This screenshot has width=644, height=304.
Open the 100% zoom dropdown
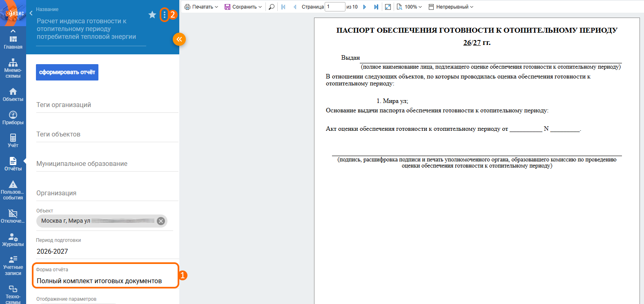tap(409, 7)
